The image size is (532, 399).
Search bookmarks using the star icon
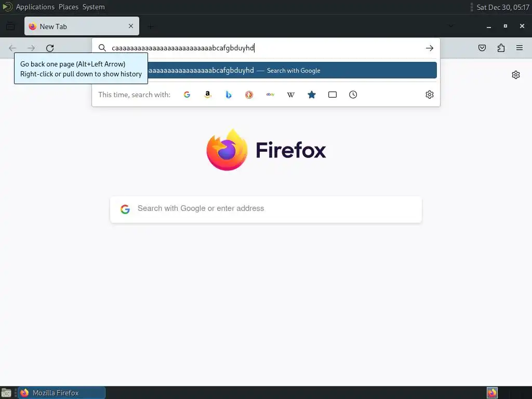(x=312, y=95)
